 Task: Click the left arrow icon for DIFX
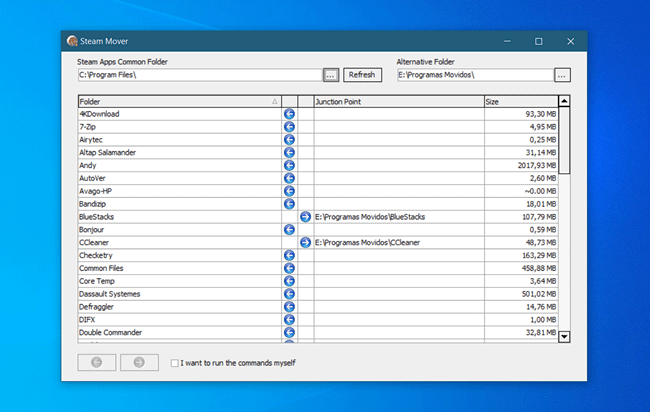point(289,320)
